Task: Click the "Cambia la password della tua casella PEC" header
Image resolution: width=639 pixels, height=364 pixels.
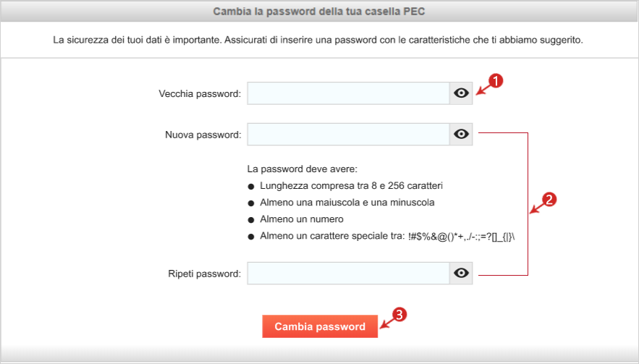Action: click(x=319, y=12)
